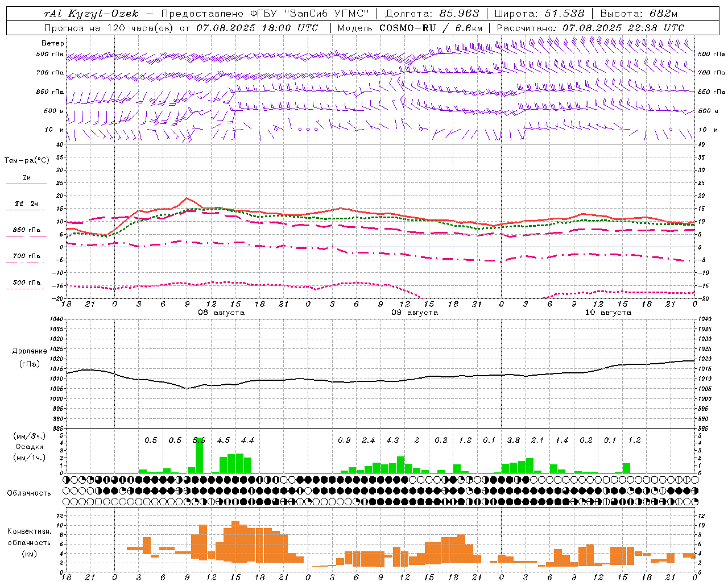Screen dimensions: 728x582
Task: Select the 2.1 precipitation total value
Action: point(537,440)
